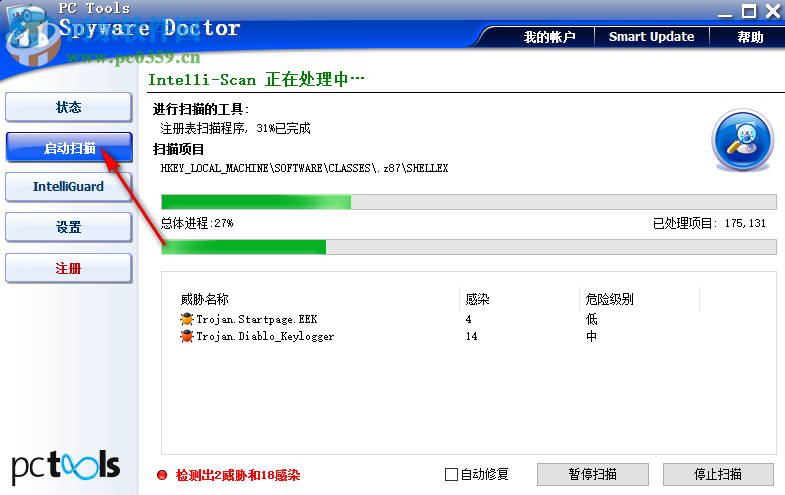Click the 已处理项目 175,131 counter
785x495 pixels.
(x=709, y=223)
